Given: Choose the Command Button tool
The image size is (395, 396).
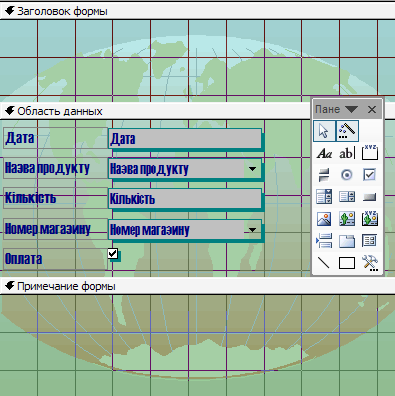Looking at the screenshot, I should (370, 197).
